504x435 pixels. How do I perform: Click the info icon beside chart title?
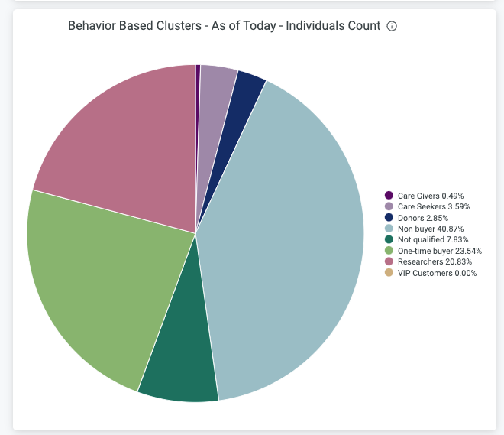pyautogui.click(x=392, y=26)
